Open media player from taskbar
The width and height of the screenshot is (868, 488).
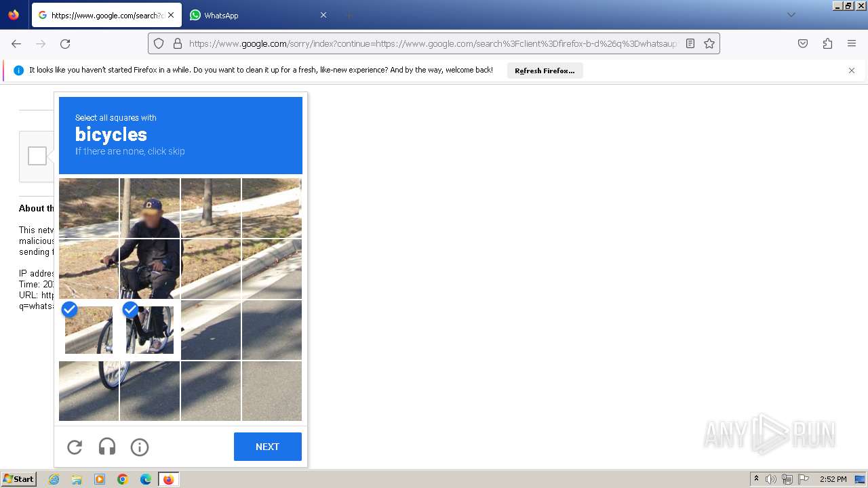tap(100, 479)
